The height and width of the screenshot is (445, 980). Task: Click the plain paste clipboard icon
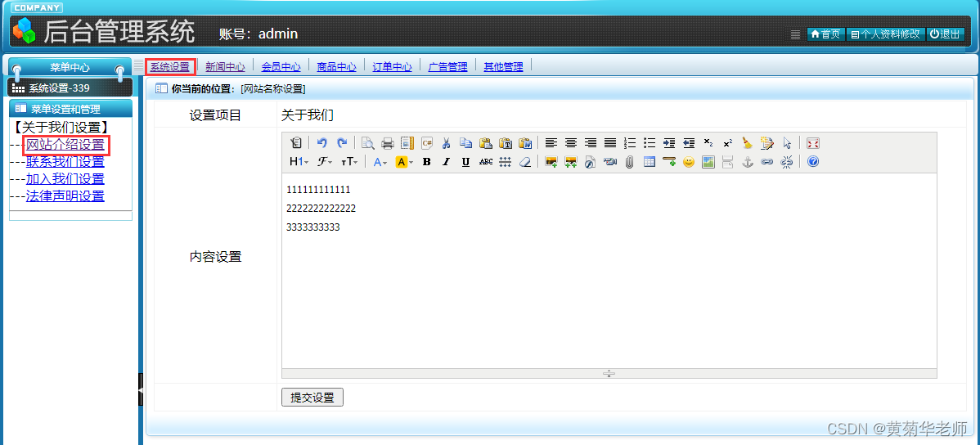point(486,143)
